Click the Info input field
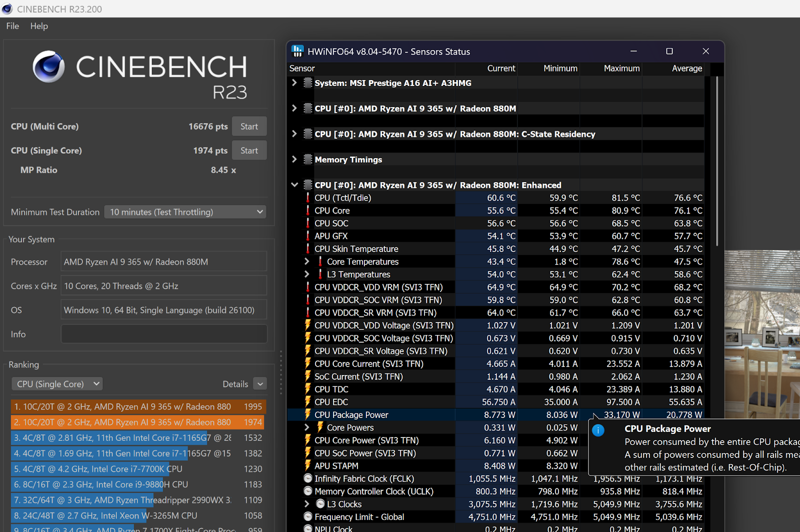Screen dimensions: 800x532 [x=164, y=334]
